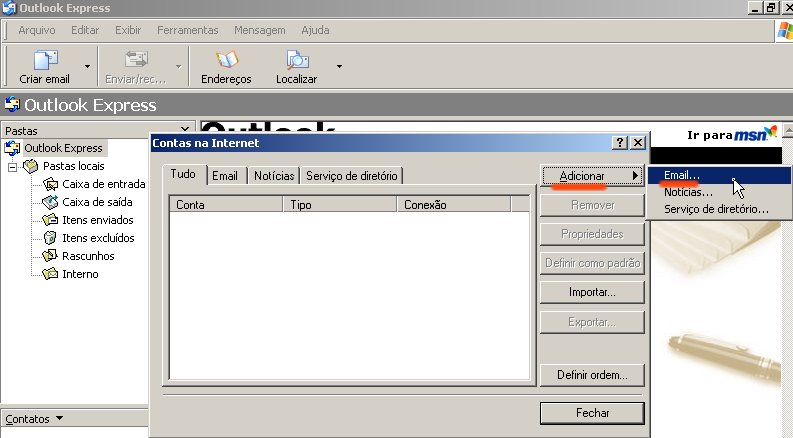
Task: Click the Enviar/receber toolbar icon
Action: (x=136, y=60)
